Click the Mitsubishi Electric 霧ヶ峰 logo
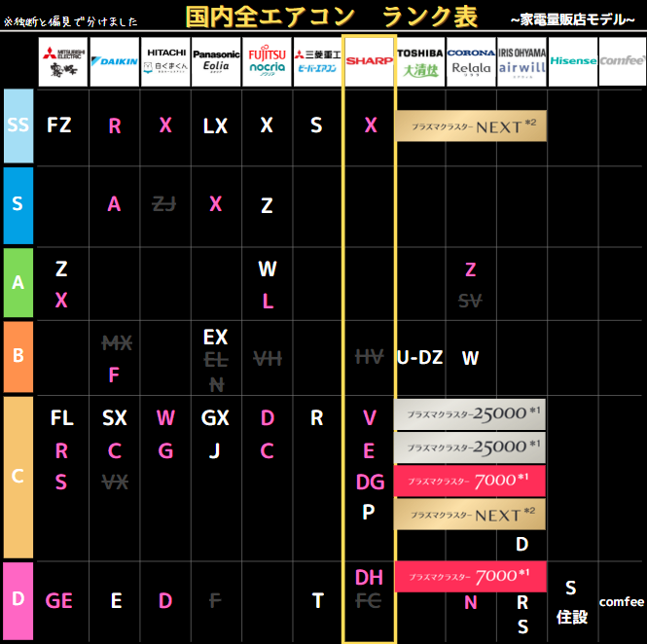 [63, 61]
